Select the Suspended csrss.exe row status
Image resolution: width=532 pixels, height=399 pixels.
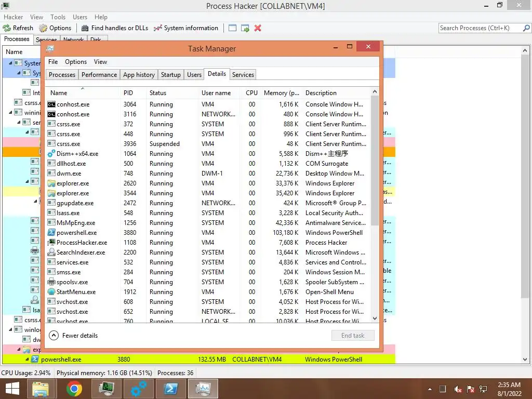pyautogui.click(x=165, y=144)
